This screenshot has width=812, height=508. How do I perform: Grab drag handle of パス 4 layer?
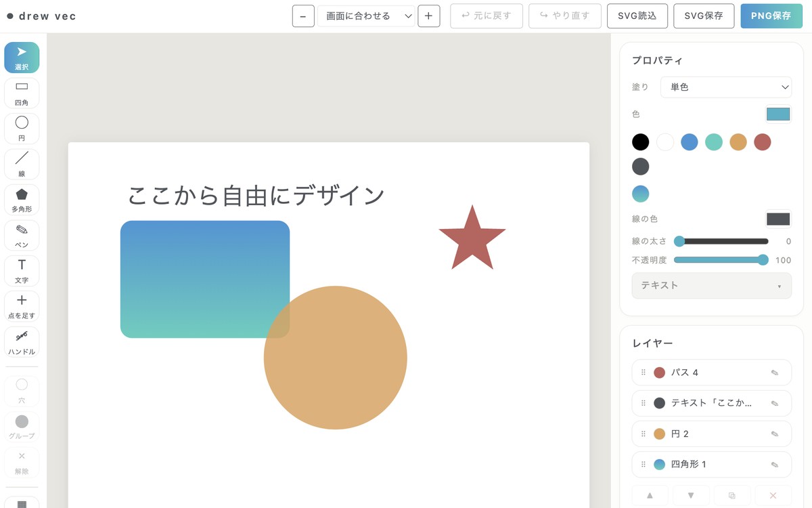644,373
